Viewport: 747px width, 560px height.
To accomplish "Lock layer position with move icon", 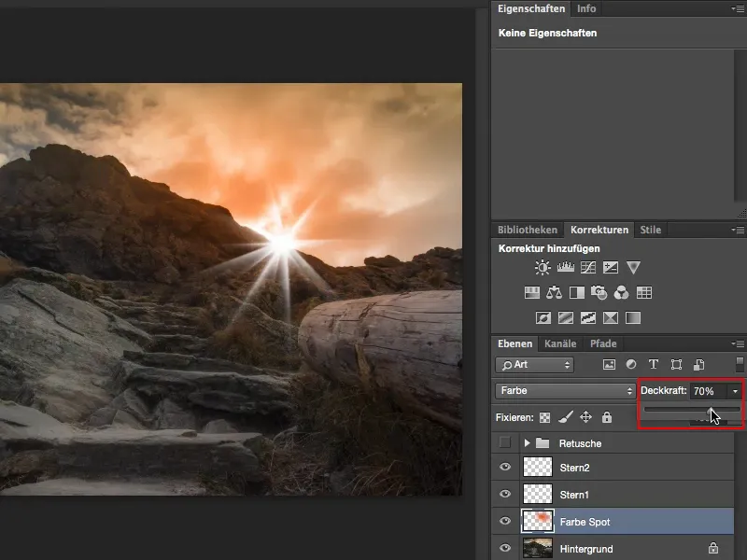I will (586, 417).
